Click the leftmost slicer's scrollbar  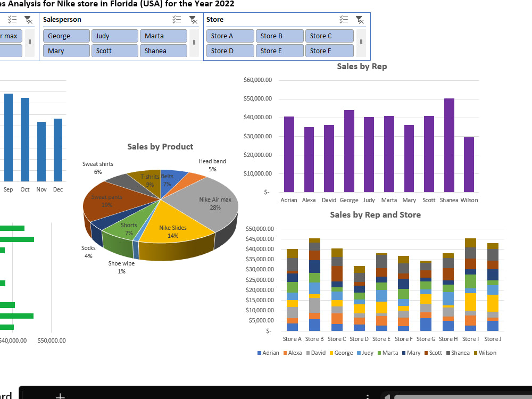point(30,43)
